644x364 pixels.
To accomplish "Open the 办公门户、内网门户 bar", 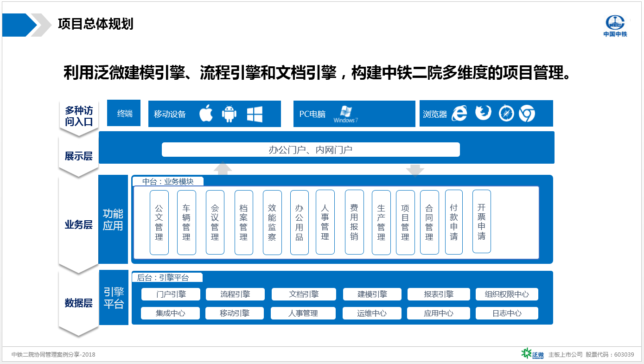I will click(x=311, y=149).
